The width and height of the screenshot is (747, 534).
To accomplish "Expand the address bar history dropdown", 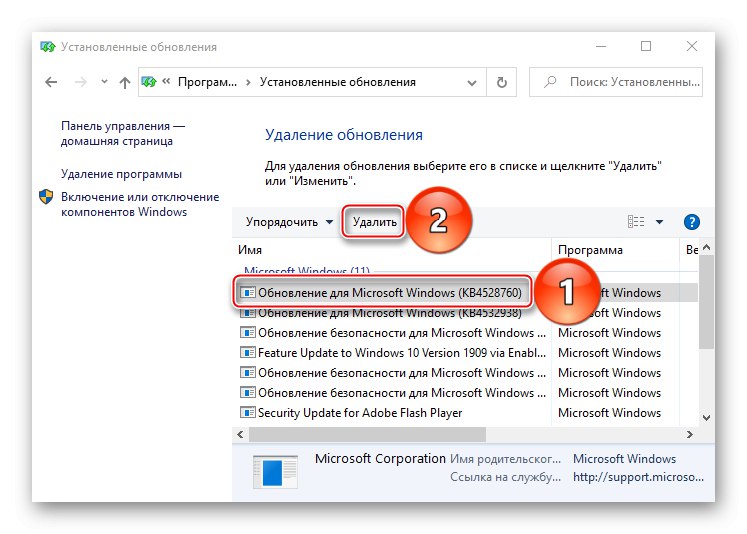I will click(472, 82).
